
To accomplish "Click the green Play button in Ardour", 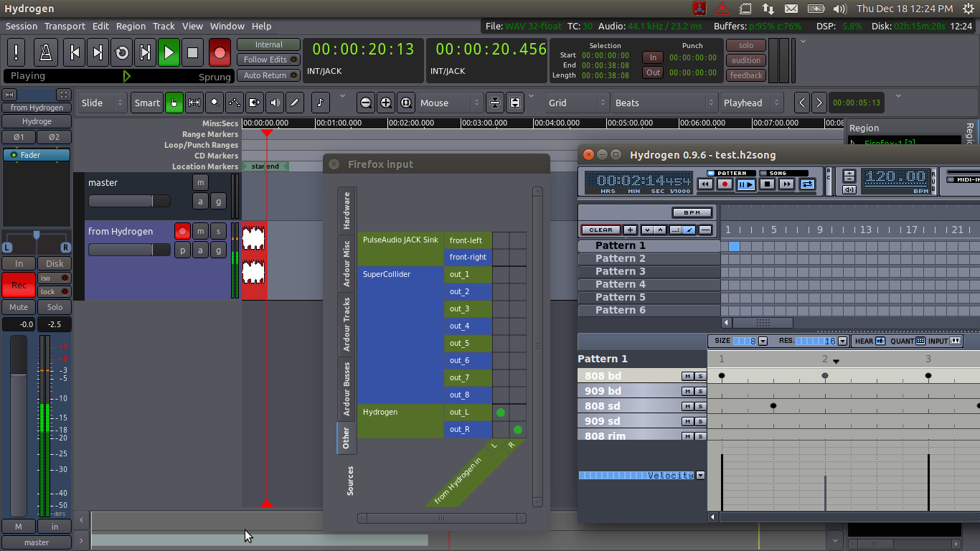I will coord(169,52).
